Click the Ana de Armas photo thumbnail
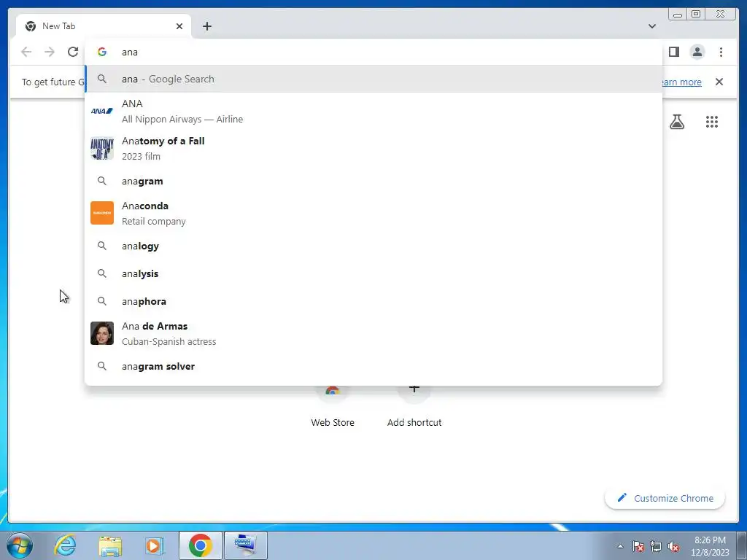This screenshot has height=560, width=747. pyautogui.click(x=102, y=333)
